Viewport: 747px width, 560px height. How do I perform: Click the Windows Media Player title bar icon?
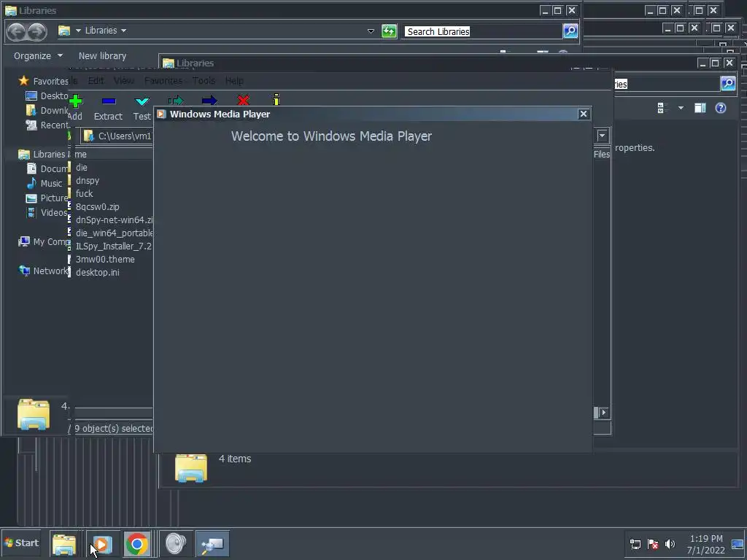161,114
